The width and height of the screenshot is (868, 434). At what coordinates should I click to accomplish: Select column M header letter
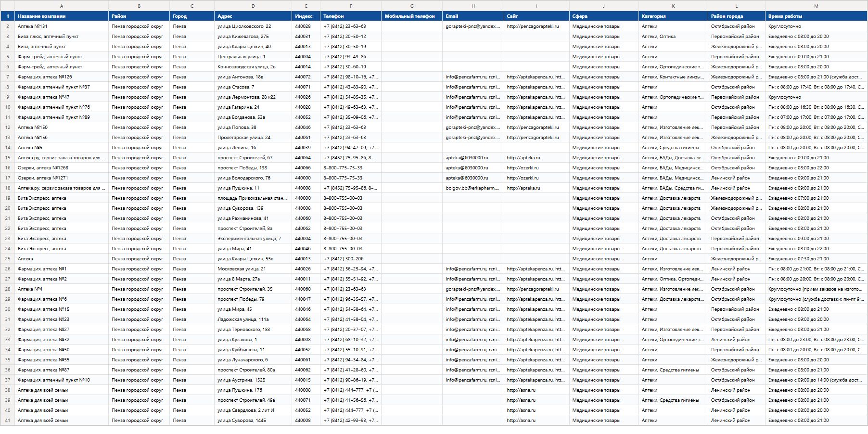[x=816, y=6]
